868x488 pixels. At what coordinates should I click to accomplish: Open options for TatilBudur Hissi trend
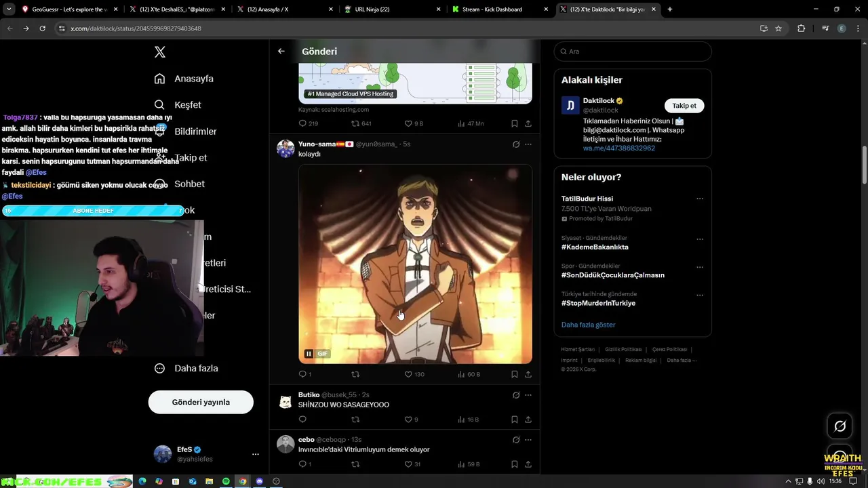coord(700,199)
